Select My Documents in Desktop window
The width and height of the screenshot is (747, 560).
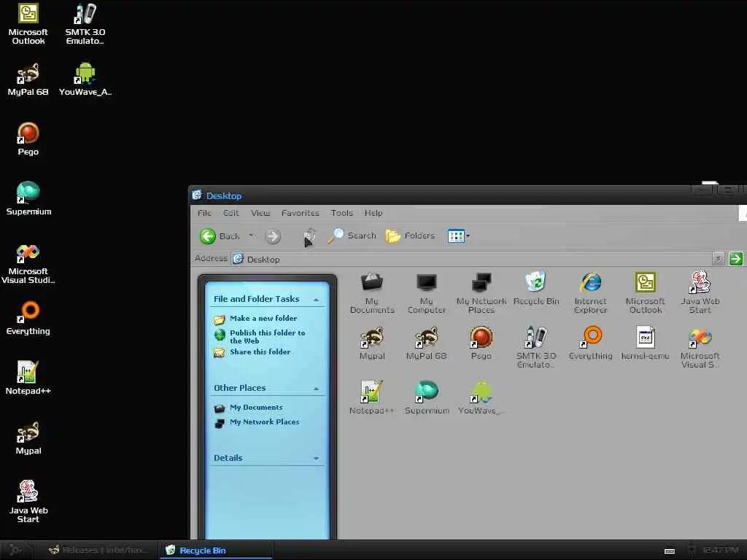coord(372,293)
